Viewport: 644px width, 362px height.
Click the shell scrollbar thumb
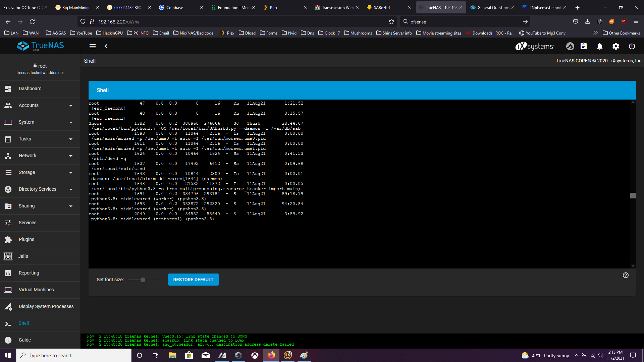(x=633, y=195)
